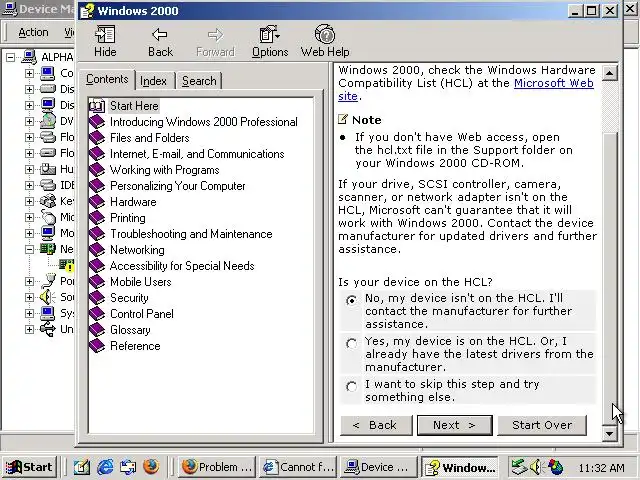The image size is (640, 480).
Task: Expand the DVD/CD-ROM drives node
Action: [29, 121]
